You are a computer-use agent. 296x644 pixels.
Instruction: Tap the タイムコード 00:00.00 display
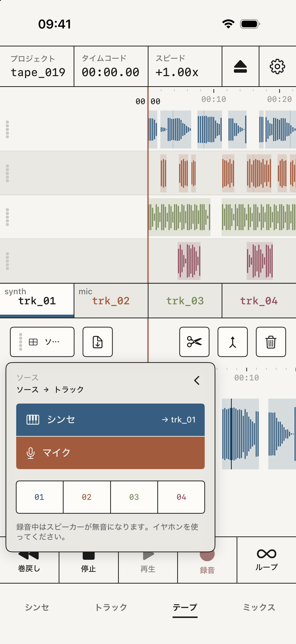(x=111, y=67)
